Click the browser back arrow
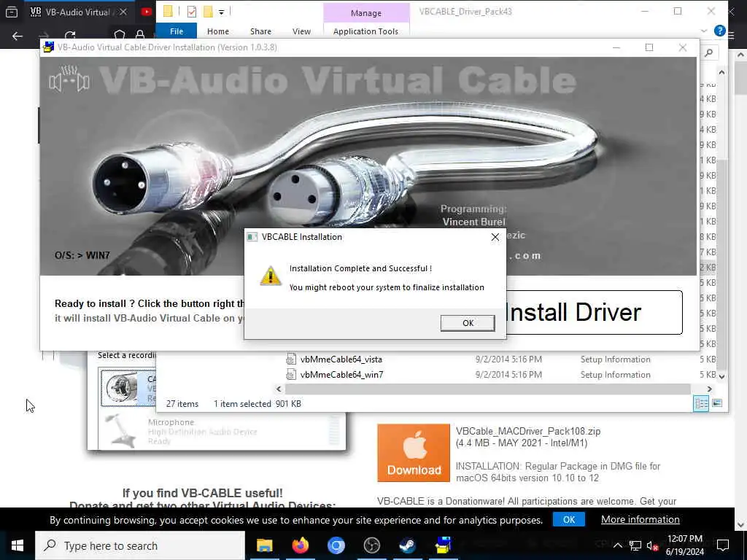The width and height of the screenshot is (747, 560). (x=18, y=36)
